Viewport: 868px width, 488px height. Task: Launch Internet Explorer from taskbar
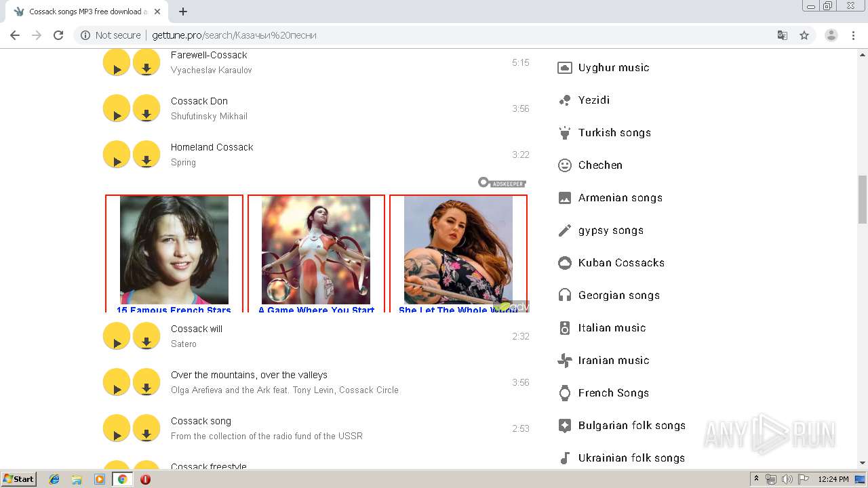click(x=54, y=479)
